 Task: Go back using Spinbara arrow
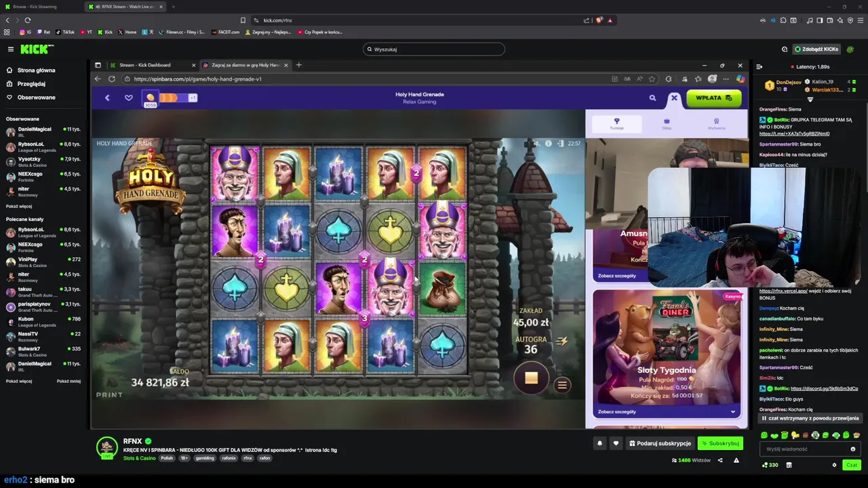[107, 98]
